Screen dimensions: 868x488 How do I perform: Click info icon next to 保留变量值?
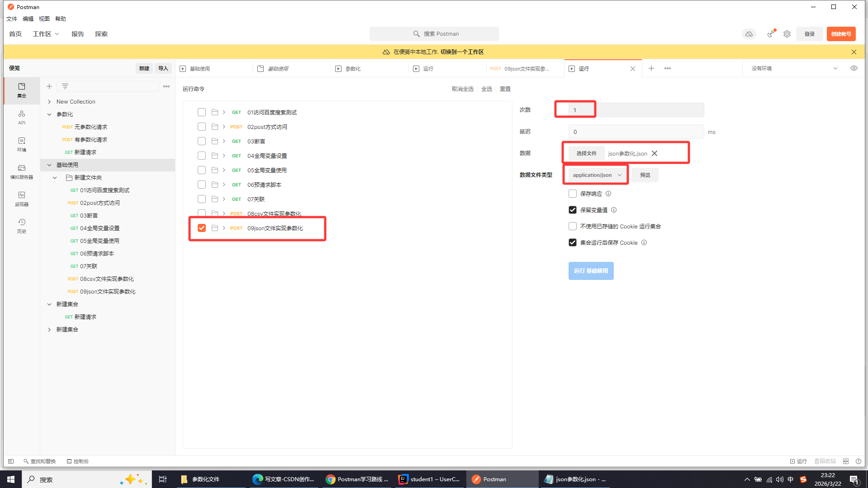coord(614,210)
